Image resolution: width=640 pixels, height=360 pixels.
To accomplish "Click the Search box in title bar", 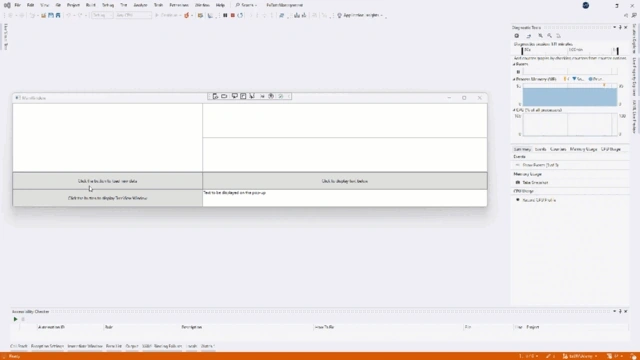I will tap(246, 5).
